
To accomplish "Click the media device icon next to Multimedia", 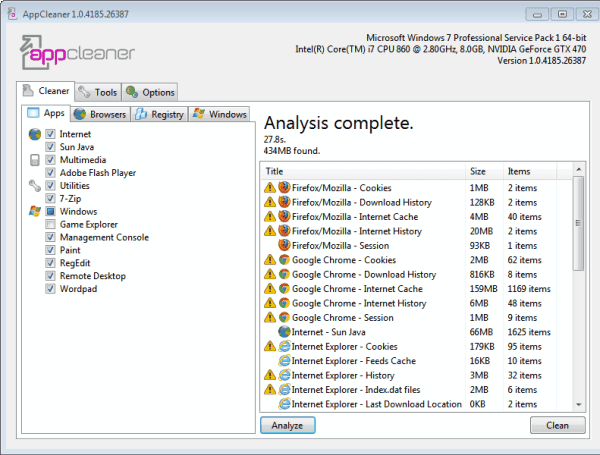I will coord(35,159).
